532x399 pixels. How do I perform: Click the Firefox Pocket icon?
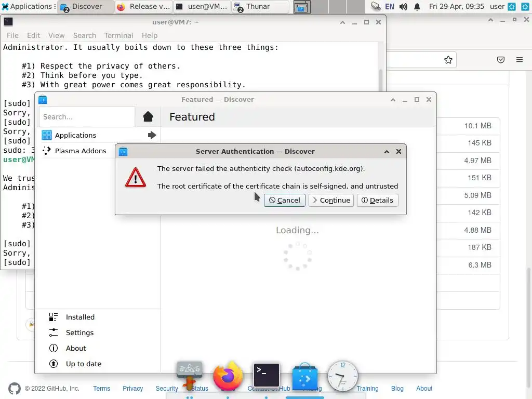501,60
